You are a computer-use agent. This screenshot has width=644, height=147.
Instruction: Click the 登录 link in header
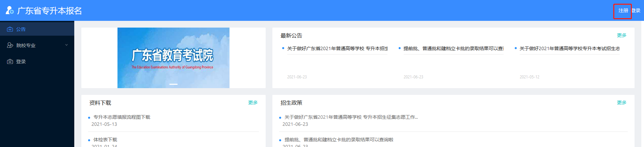pos(636,11)
